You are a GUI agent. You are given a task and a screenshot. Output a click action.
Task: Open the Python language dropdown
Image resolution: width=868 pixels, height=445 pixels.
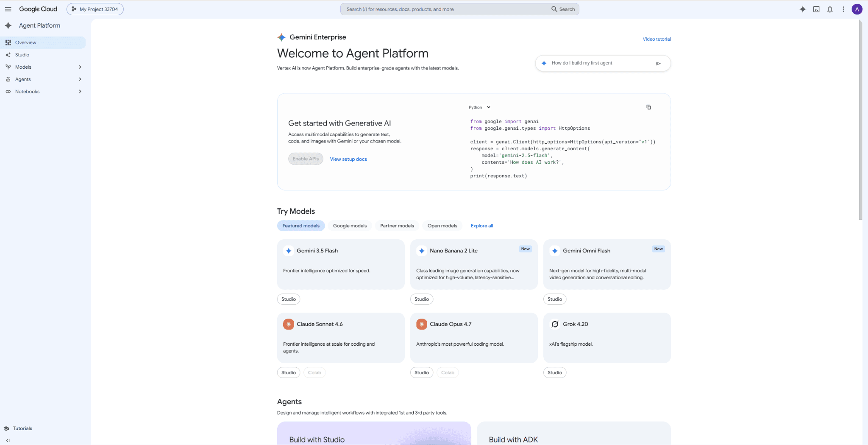tap(479, 107)
